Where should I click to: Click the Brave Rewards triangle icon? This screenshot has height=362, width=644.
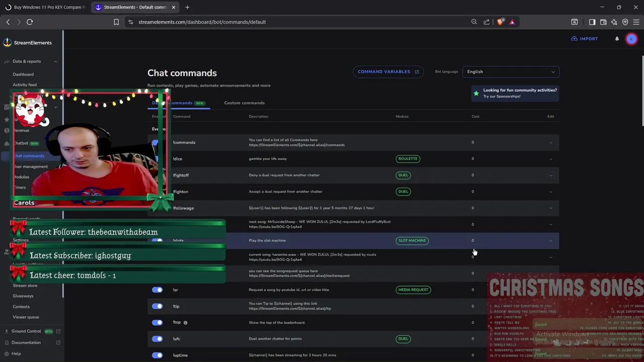coord(512,22)
